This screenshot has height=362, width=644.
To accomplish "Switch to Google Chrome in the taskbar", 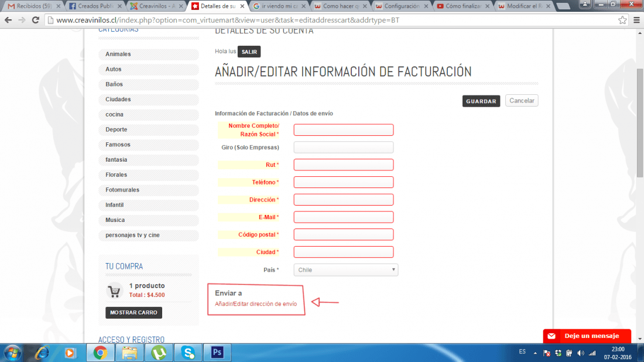I will (100, 353).
